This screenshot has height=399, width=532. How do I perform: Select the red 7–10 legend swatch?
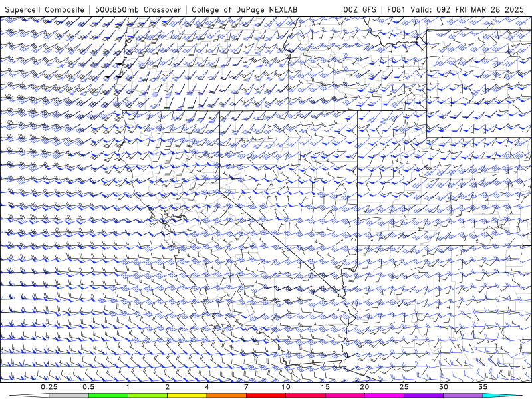tap(265, 396)
